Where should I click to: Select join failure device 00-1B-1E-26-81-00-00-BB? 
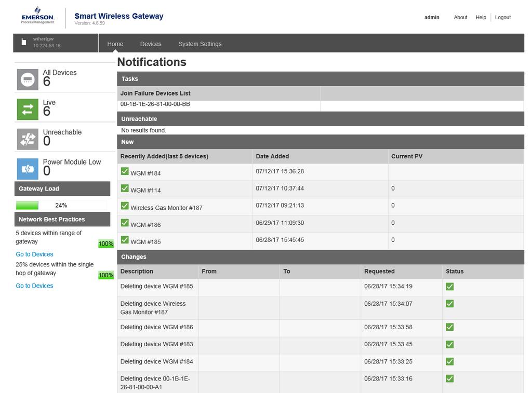(155, 104)
